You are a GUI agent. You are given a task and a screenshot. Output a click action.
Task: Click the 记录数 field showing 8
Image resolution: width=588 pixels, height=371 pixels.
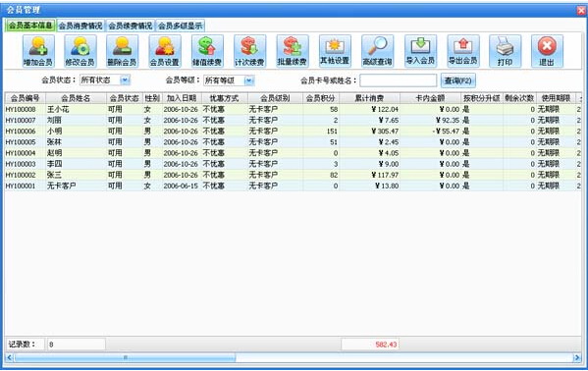(77, 344)
